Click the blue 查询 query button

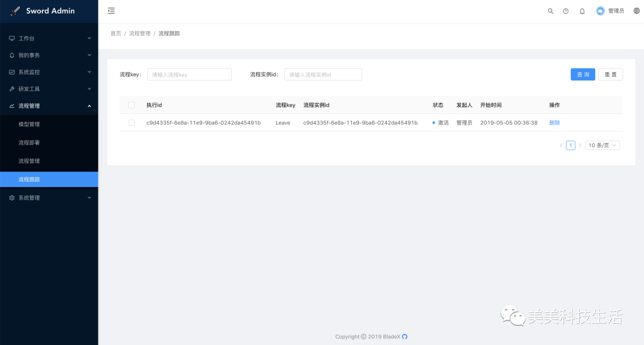(583, 74)
